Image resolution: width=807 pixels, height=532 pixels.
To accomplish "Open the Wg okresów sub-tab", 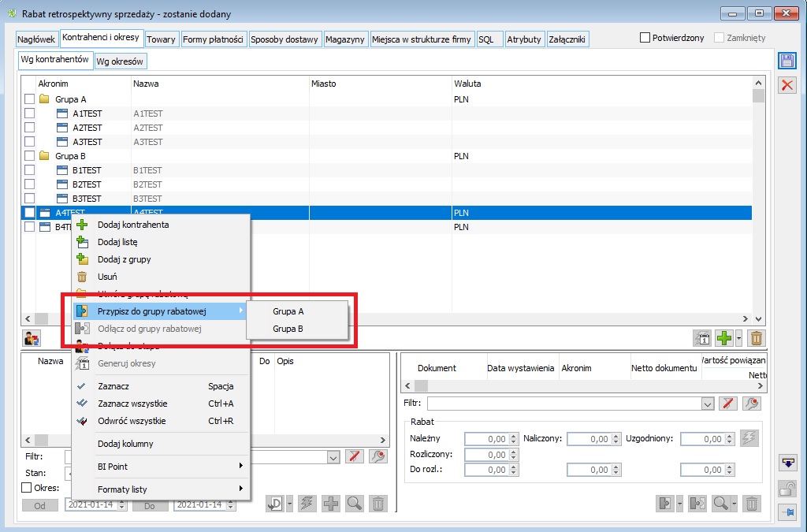I will pos(120,61).
